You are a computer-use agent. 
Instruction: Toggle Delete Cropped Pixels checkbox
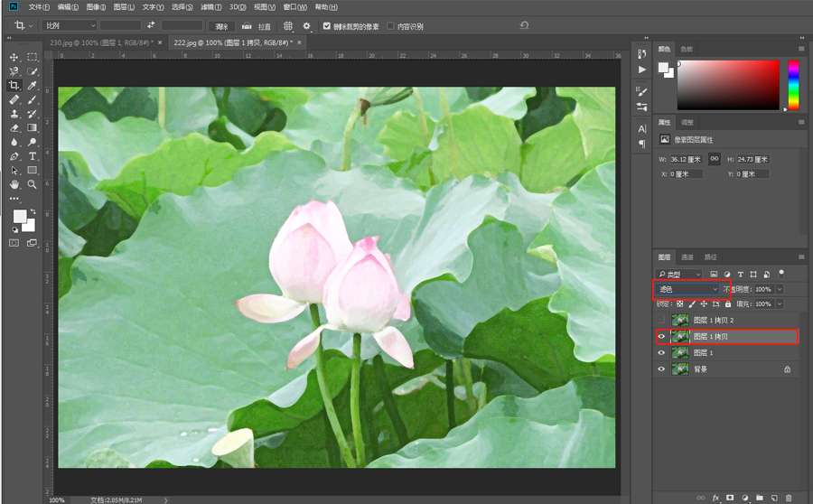click(327, 26)
